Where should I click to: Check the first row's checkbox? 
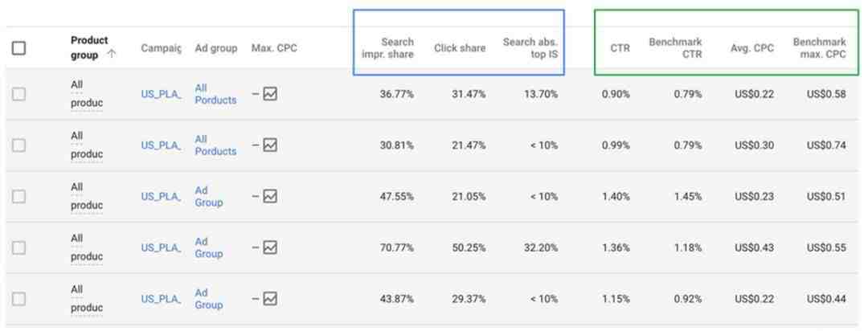(x=18, y=94)
